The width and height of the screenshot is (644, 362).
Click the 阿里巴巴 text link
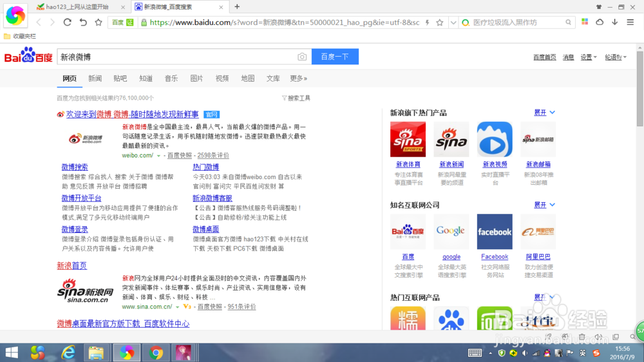point(538,257)
